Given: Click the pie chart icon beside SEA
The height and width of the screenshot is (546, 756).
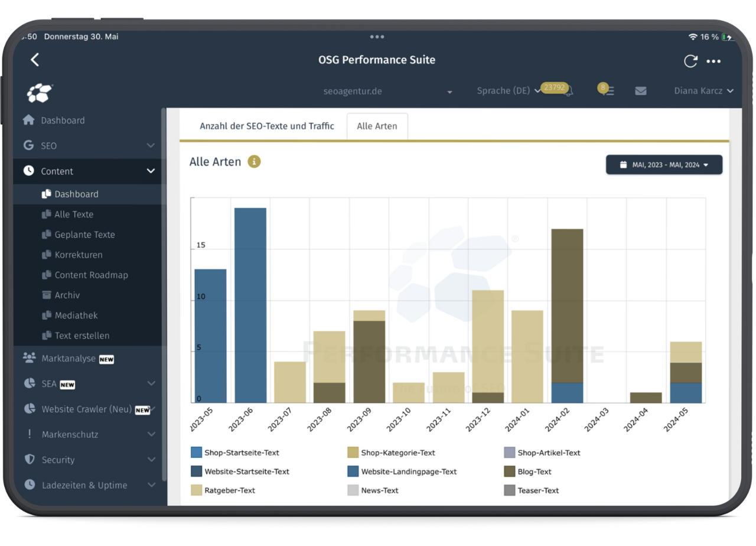Looking at the screenshot, I should [29, 383].
